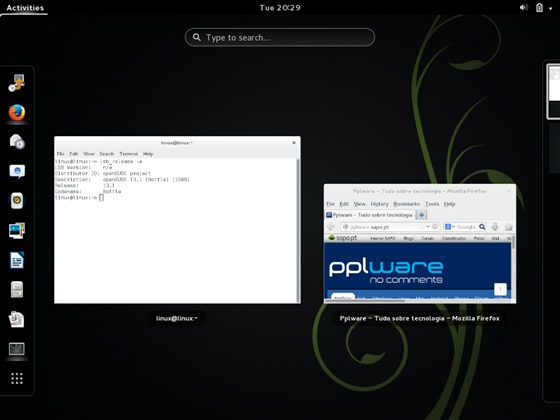Launch the Shotwell photo manager icon
The width and height of the screenshot is (560, 420).
point(17,230)
